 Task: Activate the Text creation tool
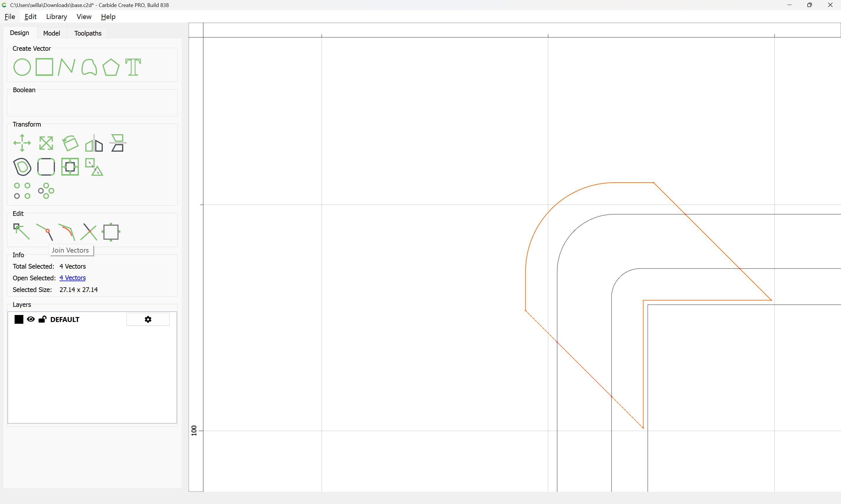(x=133, y=67)
